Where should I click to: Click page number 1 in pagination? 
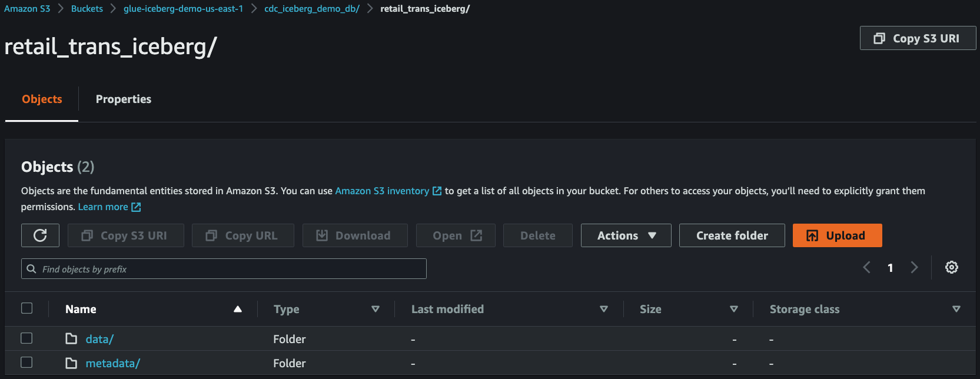click(891, 268)
